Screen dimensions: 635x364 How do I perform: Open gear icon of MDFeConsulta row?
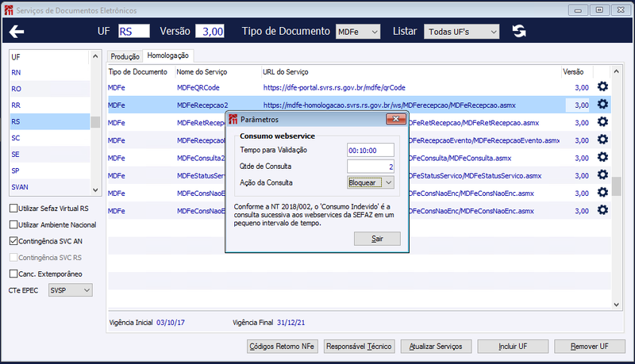tap(602, 157)
